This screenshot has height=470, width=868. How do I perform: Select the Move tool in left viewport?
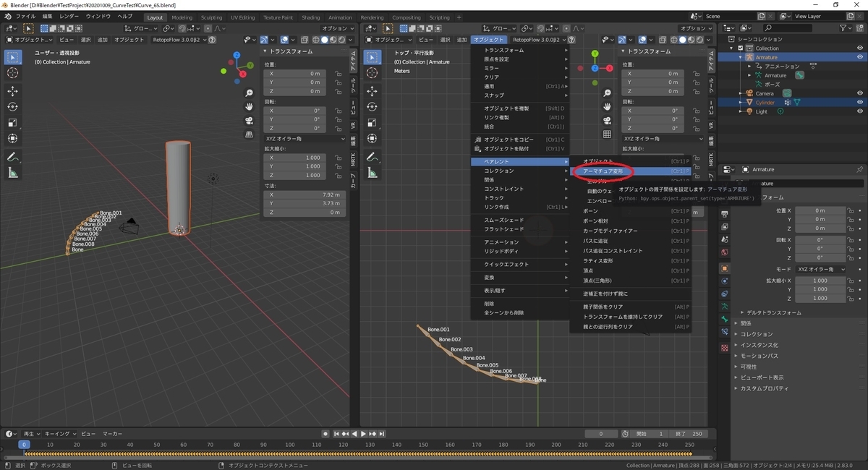pyautogui.click(x=13, y=91)
